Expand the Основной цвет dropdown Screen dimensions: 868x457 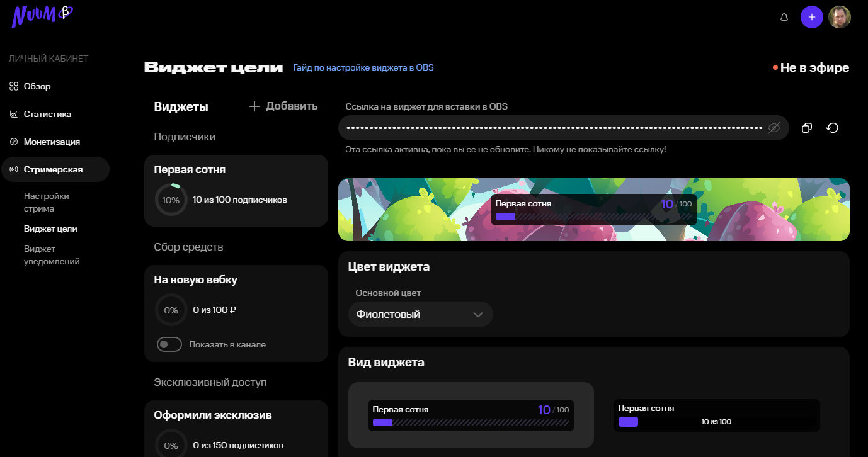point(420,314)
